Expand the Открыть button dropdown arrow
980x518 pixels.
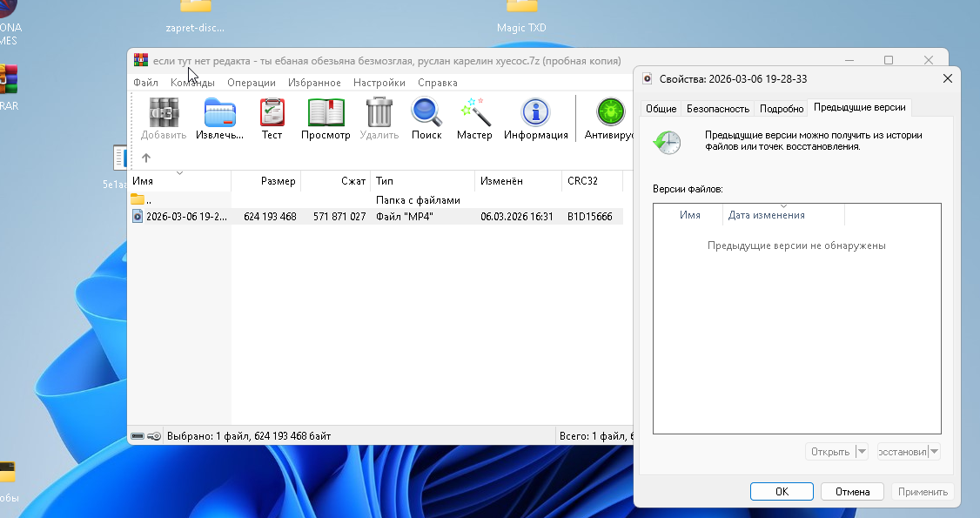point(862,452)
